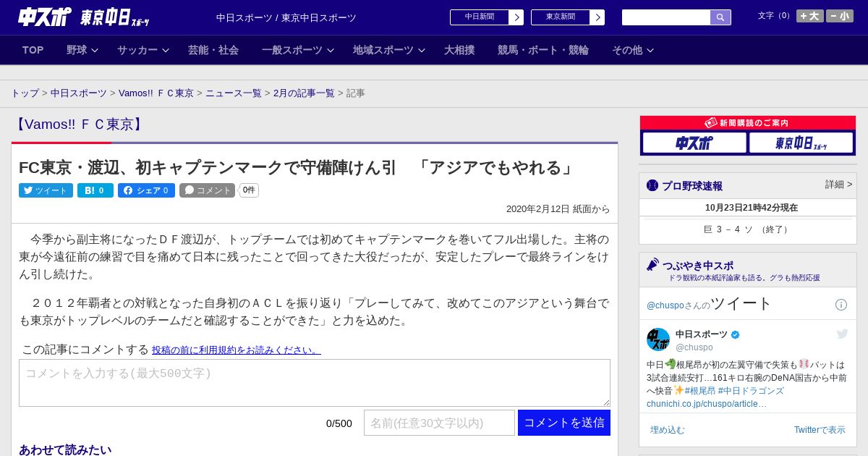The width and height of the screenshot is (868, 456).
Task: Jump to comments via コメント button
Action: coord(208,190)
